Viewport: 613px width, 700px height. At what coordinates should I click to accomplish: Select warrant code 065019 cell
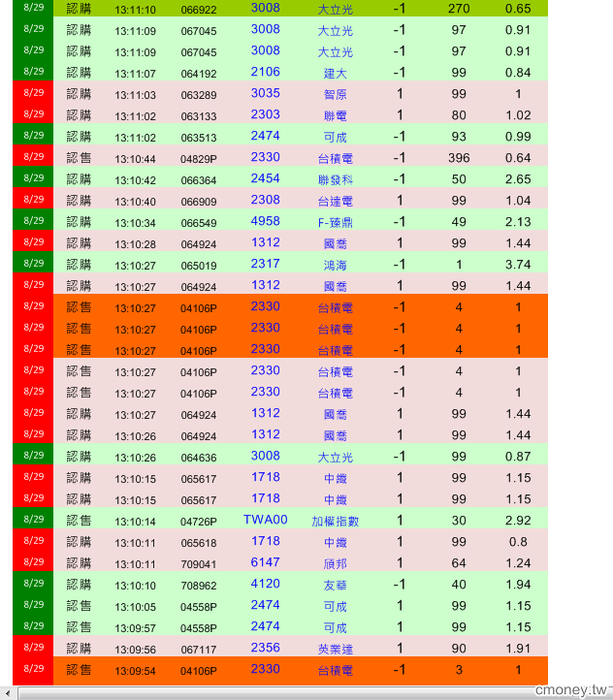tap(199, 266)
